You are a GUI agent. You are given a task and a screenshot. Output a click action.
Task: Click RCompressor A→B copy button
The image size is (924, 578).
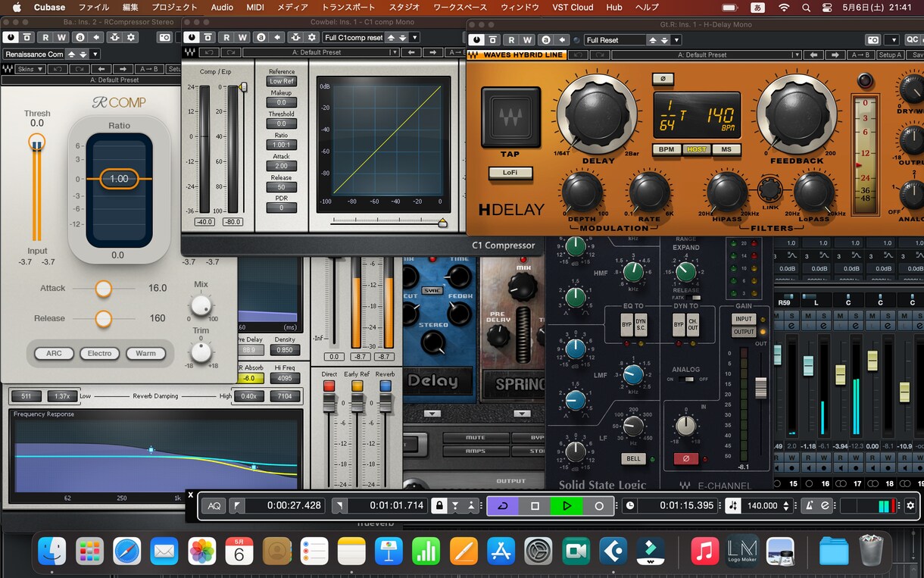tap(150, 69)
